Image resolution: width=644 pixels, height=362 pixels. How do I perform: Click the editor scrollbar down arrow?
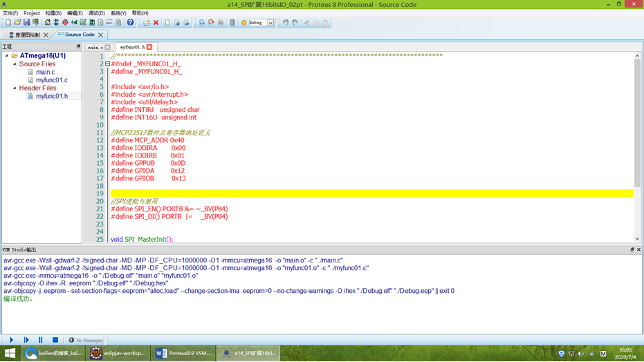point(637,239)
